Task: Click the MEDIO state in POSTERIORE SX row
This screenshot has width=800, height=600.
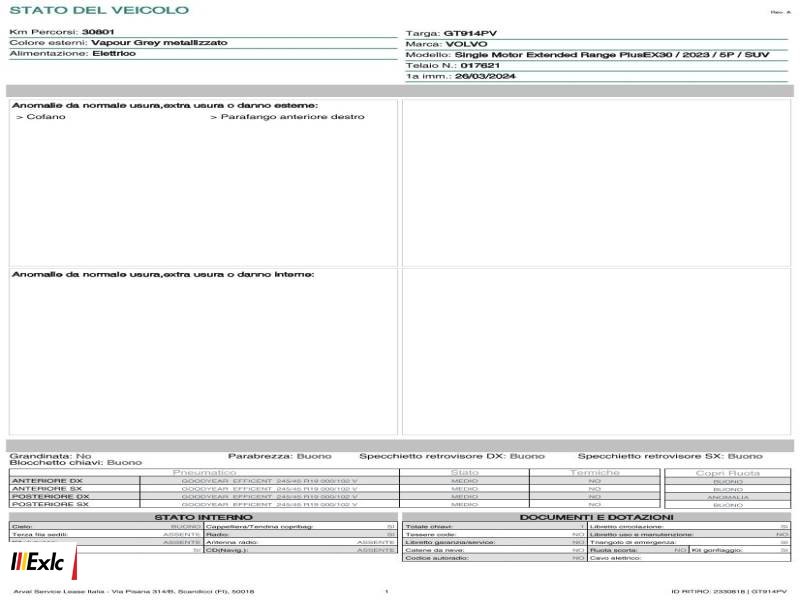Action: [464, 504]
